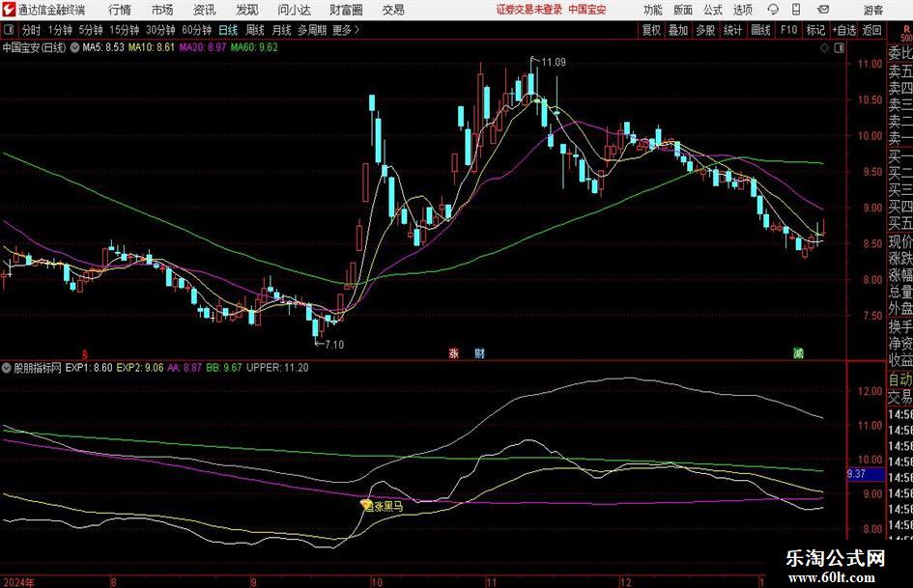
Task: Open the 公式 menu
Action: pos(713,10)
